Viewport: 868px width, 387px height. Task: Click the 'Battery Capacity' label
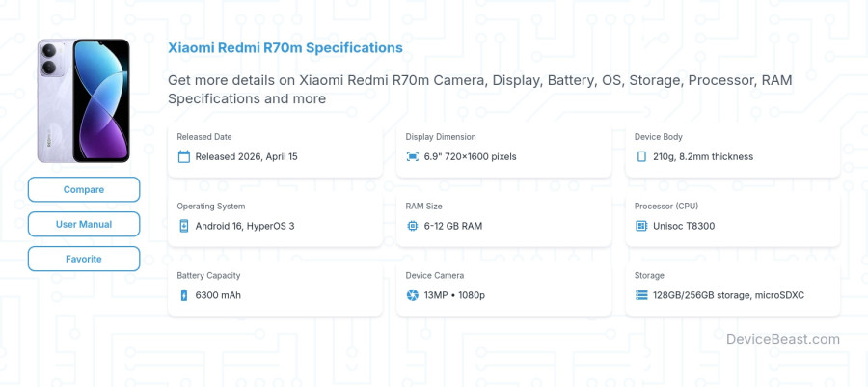point(208,275)
